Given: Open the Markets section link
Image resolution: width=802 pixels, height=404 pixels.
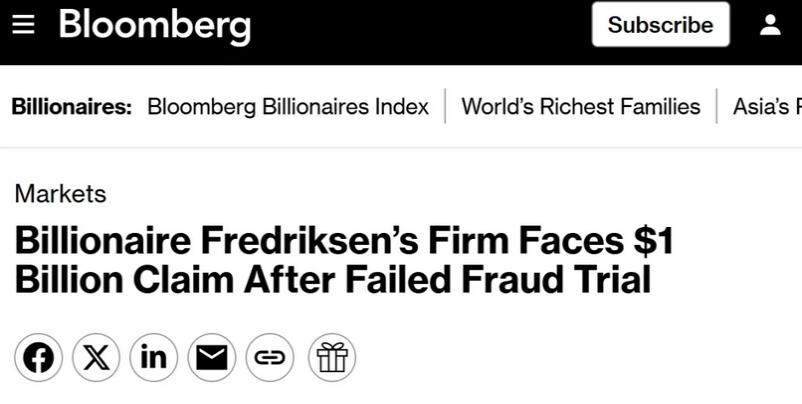Looking at the screenshot, I should (60, 194).
